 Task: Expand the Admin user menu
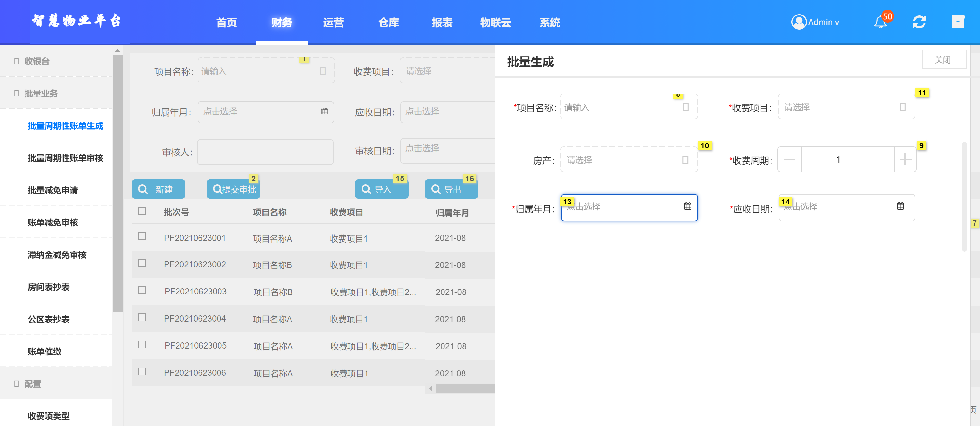click(x=815, y=22)
